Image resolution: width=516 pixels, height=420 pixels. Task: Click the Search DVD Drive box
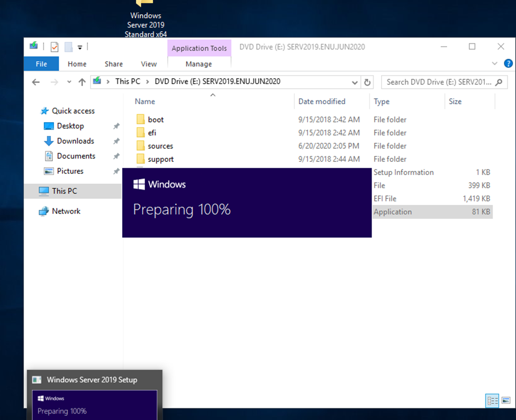click(438, 82)
